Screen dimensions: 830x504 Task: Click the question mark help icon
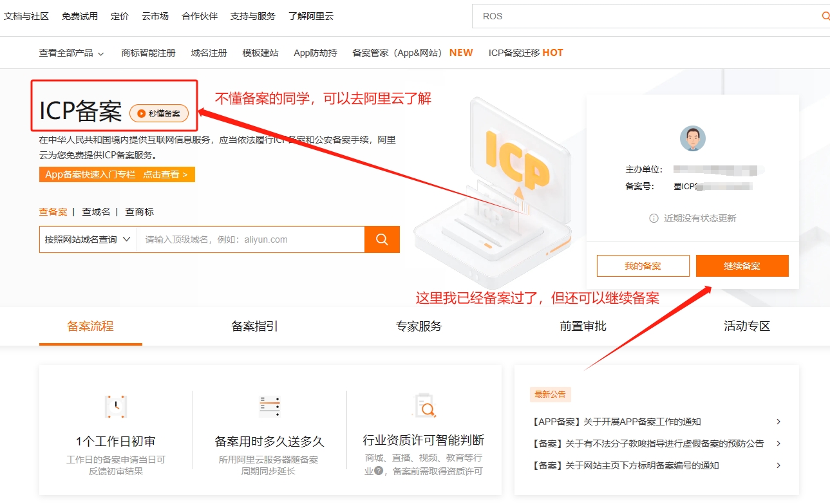[379, 471]
